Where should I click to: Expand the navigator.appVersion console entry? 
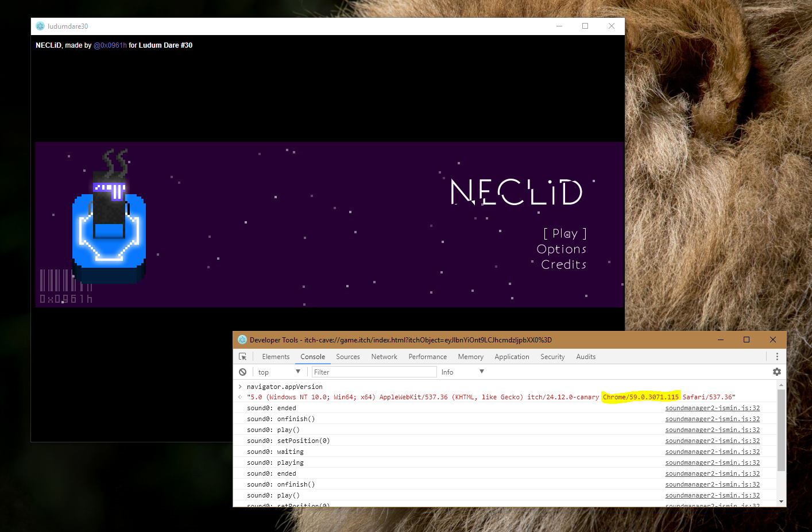(240, 387)
